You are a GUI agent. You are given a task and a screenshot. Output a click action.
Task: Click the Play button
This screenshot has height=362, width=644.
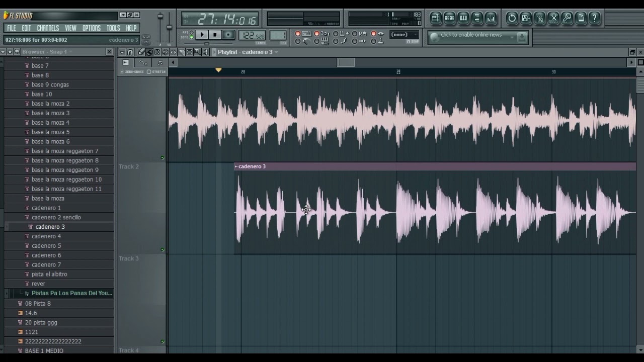tap(202, 35)
